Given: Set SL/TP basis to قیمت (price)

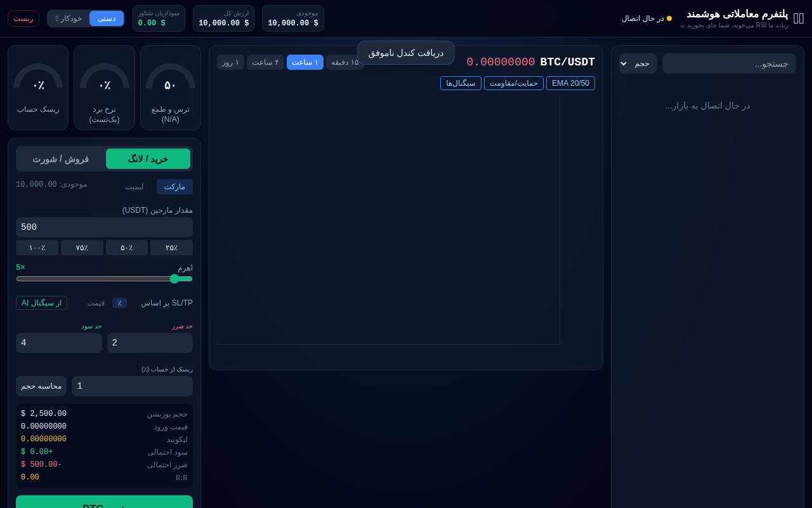Looking at the screenshot, I should click(x=96, y=303).
